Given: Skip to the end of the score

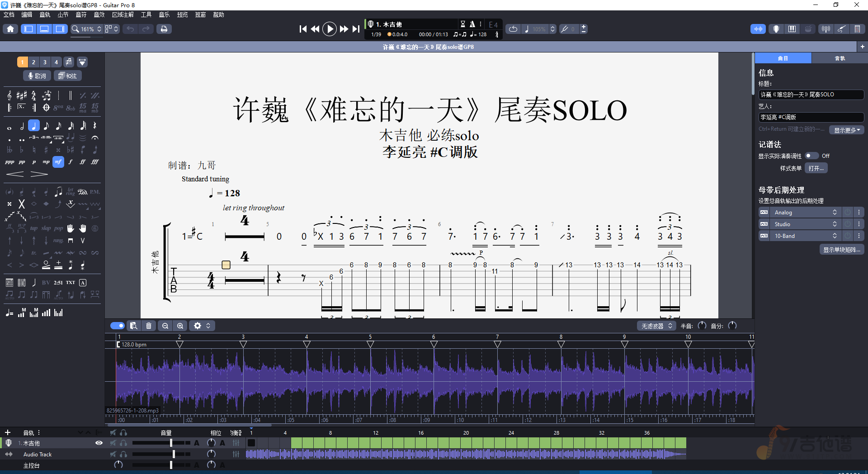Looking at the screenshot, I should pyautogui.click(x=356, y=29).
